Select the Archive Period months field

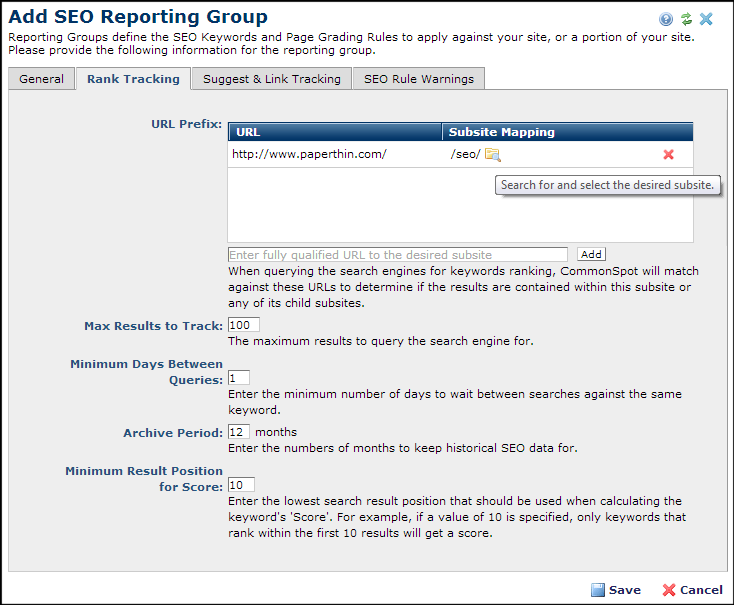pyautogui.click(x=238, y=432)
